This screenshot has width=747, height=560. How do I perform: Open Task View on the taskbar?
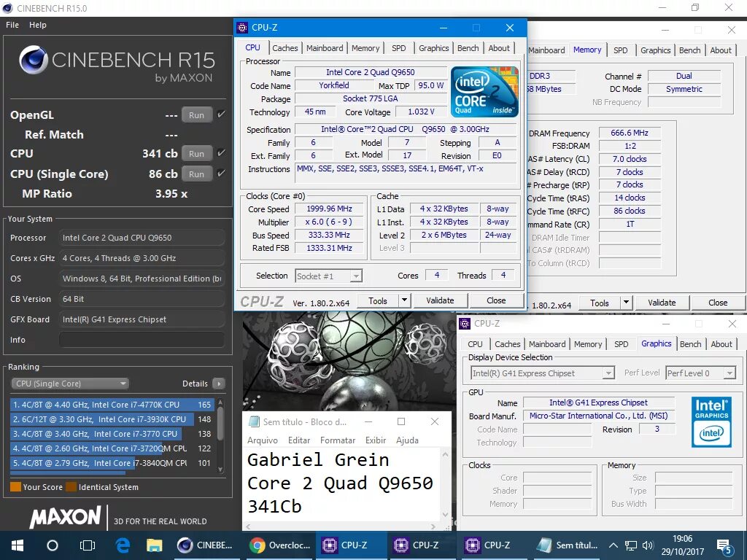pos(88,545)
